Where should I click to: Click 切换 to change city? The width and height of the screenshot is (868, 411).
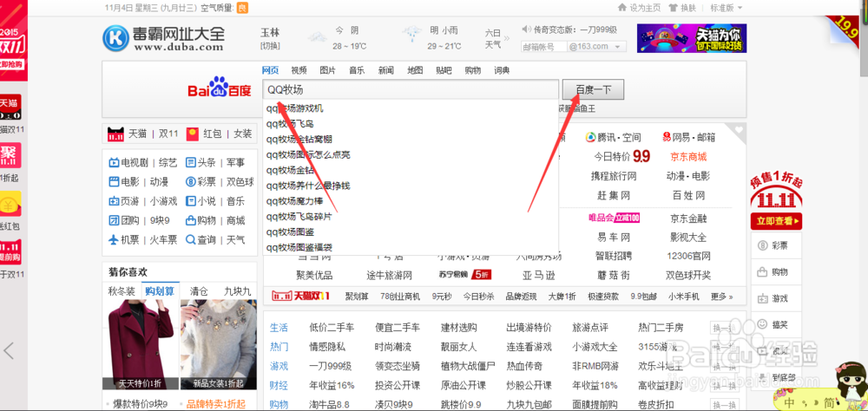click(270, 45)
